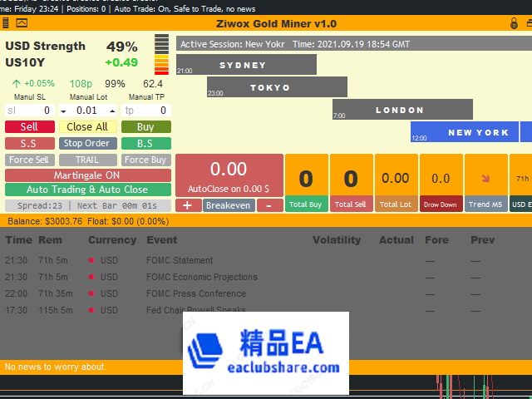The image size is (532, 399).
Task: Click the Trend M5 label
Action: click(x=485, y=204)
